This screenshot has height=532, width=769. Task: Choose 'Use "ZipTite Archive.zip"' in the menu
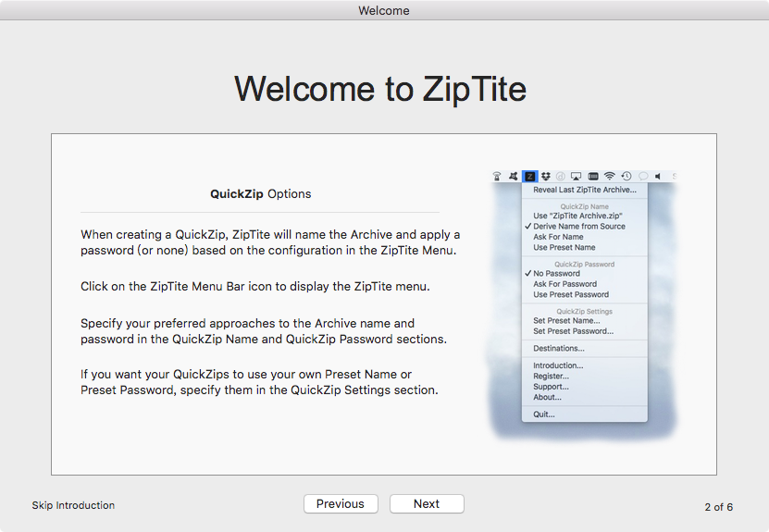(585, 216)
